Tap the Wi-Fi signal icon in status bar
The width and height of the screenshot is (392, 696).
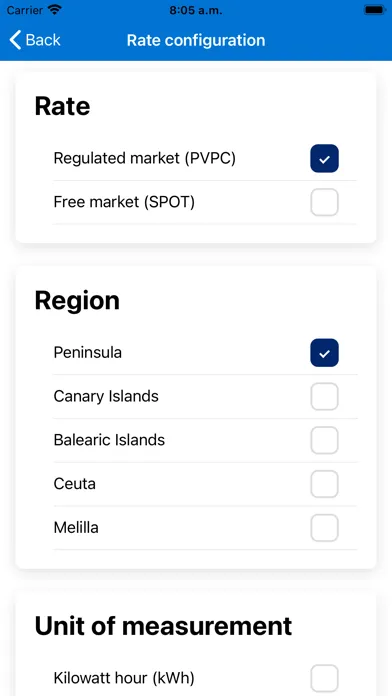[55, 10]
